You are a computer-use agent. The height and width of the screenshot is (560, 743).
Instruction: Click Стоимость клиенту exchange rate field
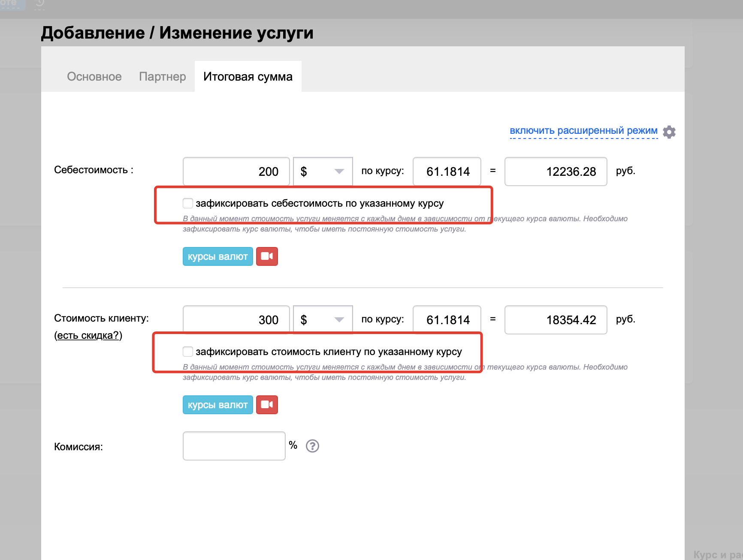(447, 320)
